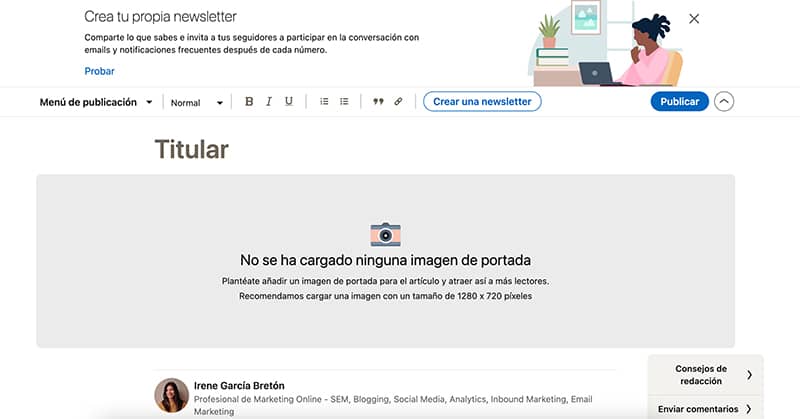This screenshot has width=800, height=419.
Task: Click the Publicar button
Action: [680, 102]
